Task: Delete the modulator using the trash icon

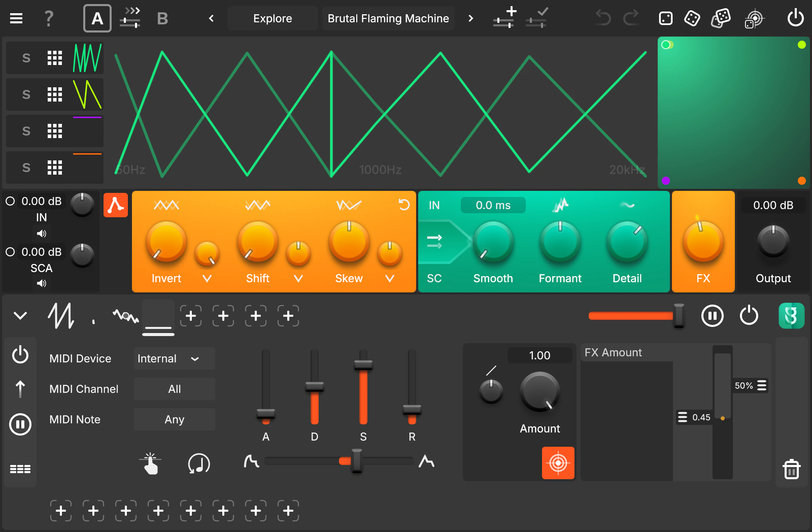Action: pyautogui.click(x=791, y=469)
